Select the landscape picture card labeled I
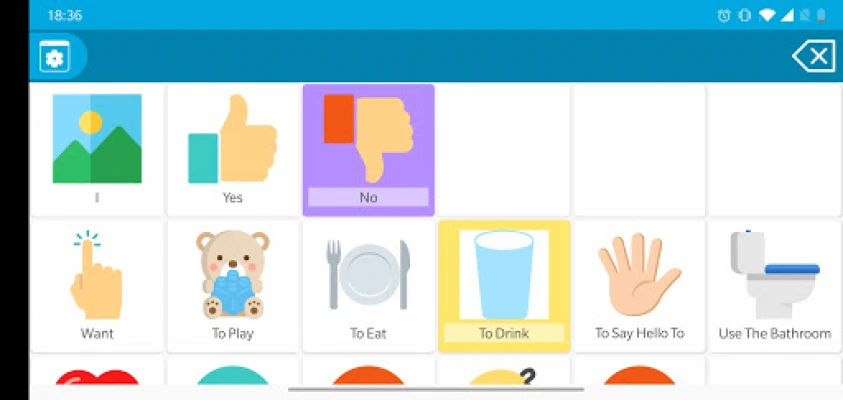This screenshot has height=400, width=843. [x=97, y=150]
